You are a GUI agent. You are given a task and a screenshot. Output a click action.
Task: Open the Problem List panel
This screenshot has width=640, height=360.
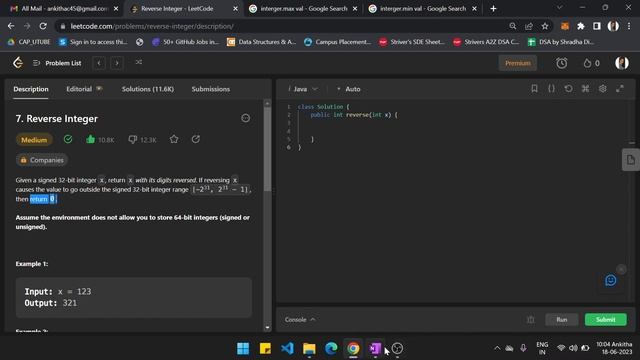[x=57, y=63]
